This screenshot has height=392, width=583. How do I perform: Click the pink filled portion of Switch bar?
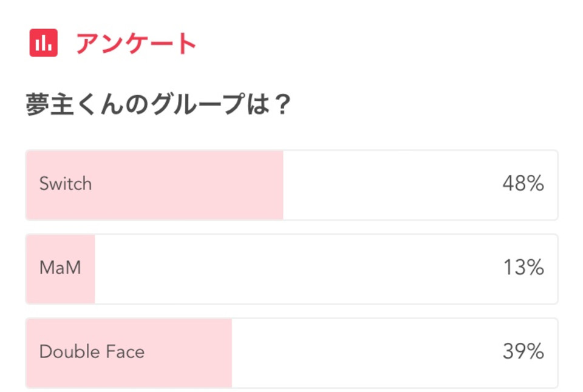click(x=155, y=185)
